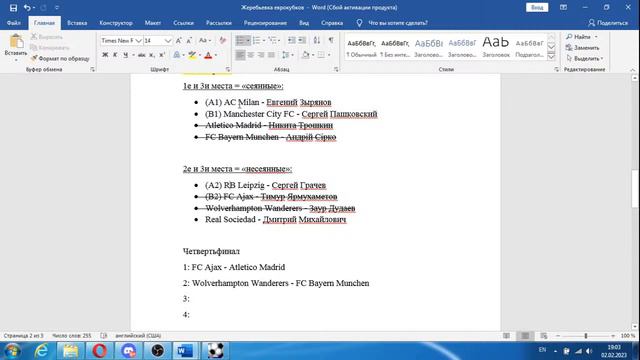Open the Font dialog launcher
The height and width of the screenshot is (360, 640).
228,69
